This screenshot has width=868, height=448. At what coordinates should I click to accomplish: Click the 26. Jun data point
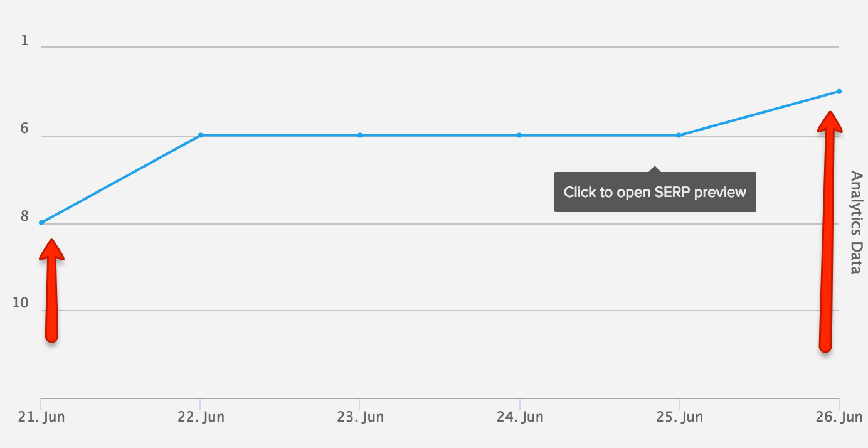tap(839, 92)
